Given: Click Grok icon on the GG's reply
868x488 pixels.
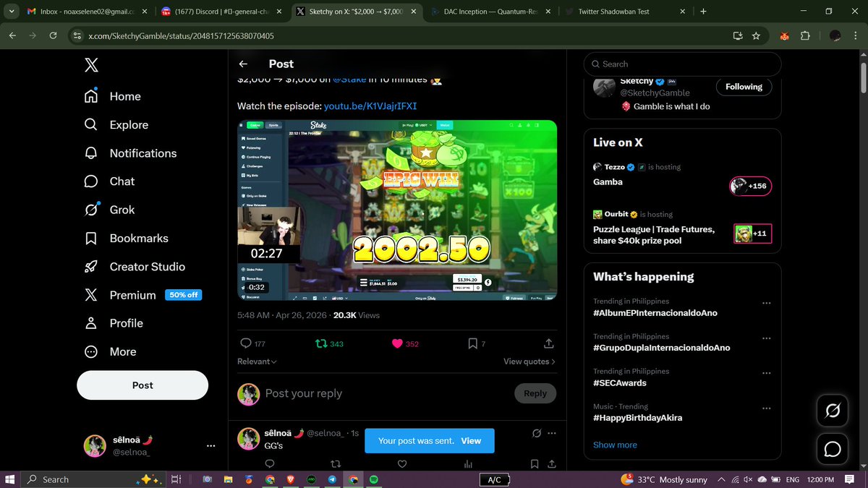Looking at the screenshot, I should click(537, 433).
